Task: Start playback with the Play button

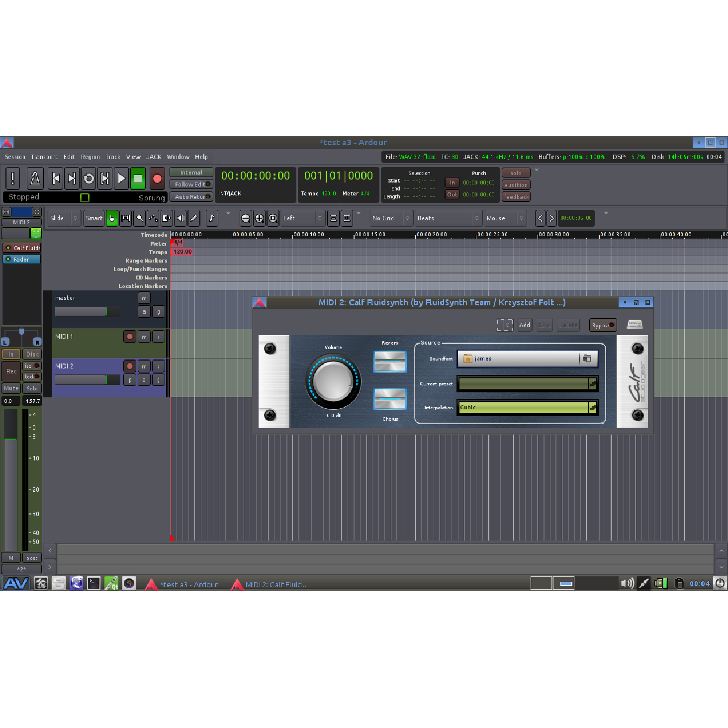Action: click(x=121, y=179)
